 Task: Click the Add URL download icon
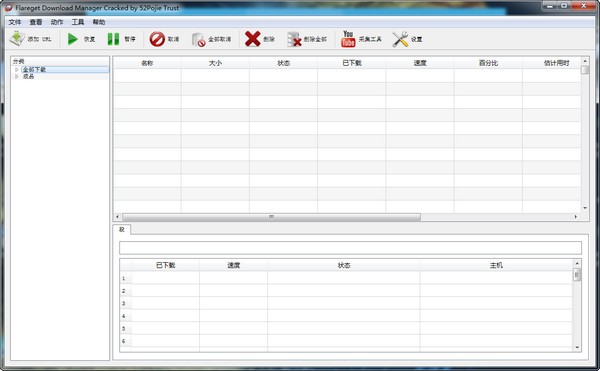pyautogui.click(x=17, y=39)
